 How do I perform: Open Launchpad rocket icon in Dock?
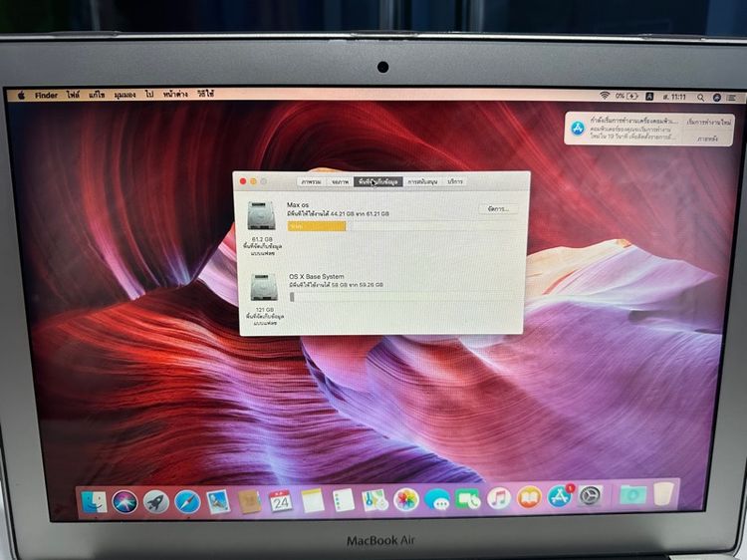[x=155, y=502]
